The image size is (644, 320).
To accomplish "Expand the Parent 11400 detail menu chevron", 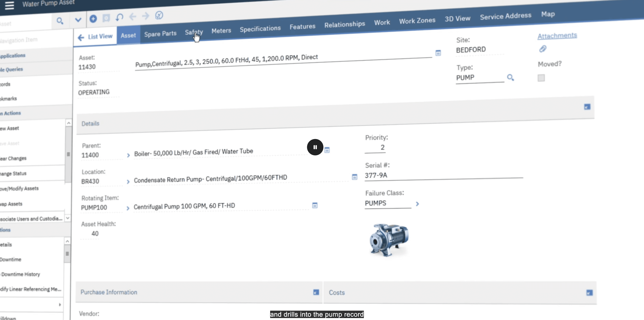I will [128, 156].
